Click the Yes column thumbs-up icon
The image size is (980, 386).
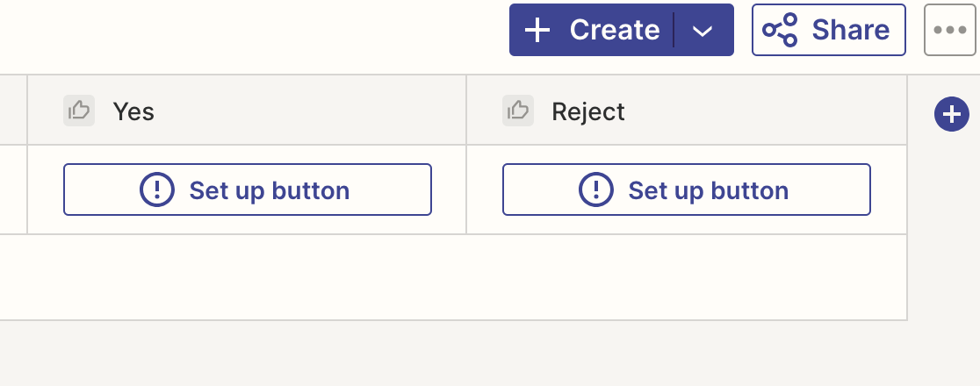point(79,111)
